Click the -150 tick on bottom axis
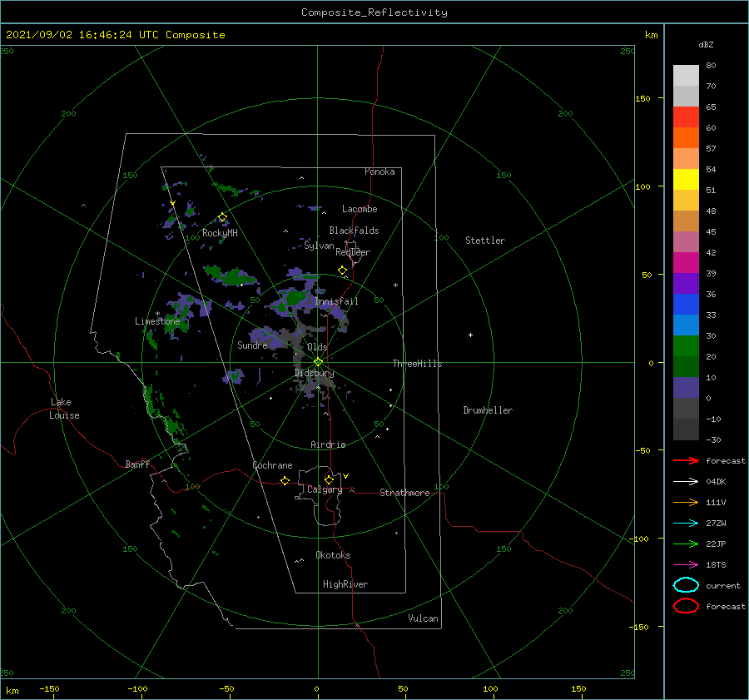The image size is (749, 700). 49,688
